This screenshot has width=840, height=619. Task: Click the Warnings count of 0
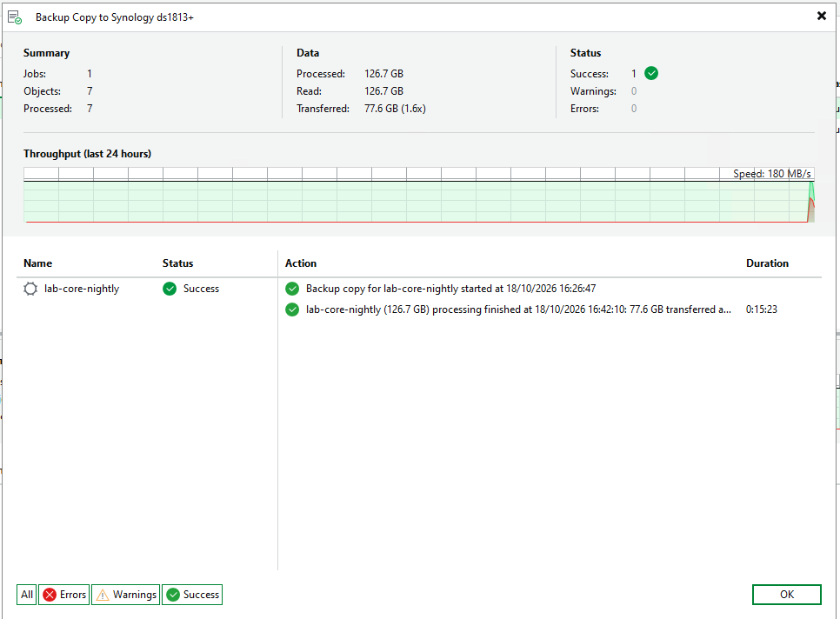pyautogui.click(x=634, y=91)
